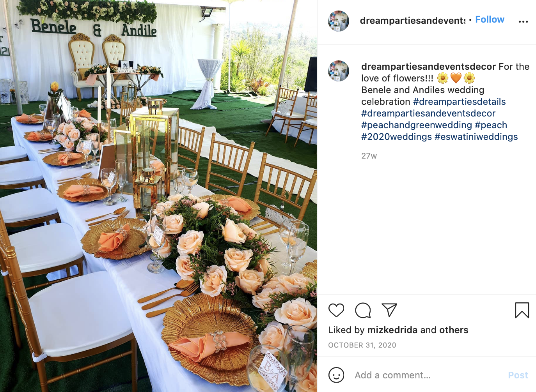The width and height of the screenshot is (536, 392).
Task: View others who liked the post
Action: click(454, 330)
